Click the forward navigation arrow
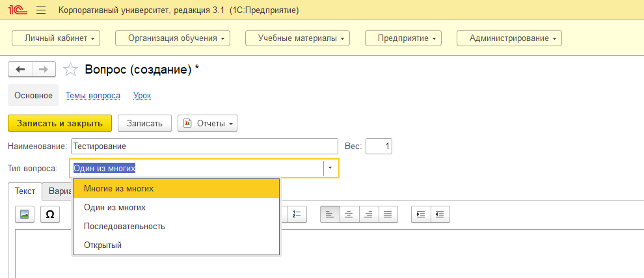 44,70
